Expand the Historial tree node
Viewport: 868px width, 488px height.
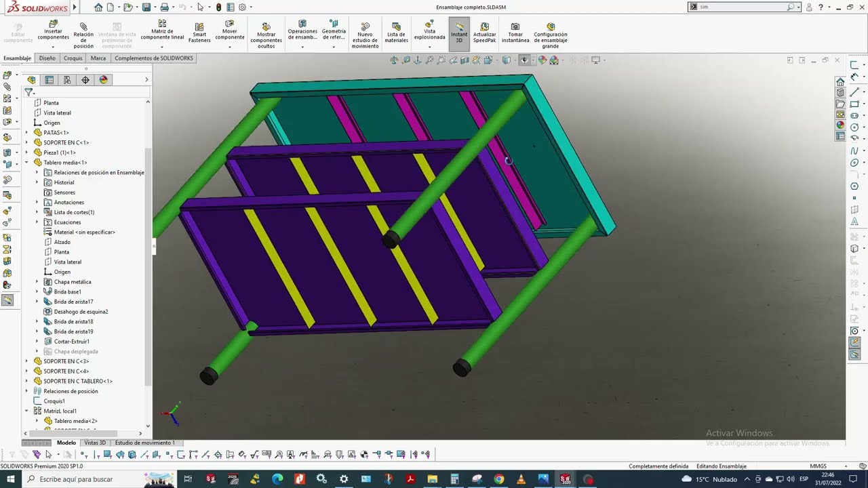[37, 182]
